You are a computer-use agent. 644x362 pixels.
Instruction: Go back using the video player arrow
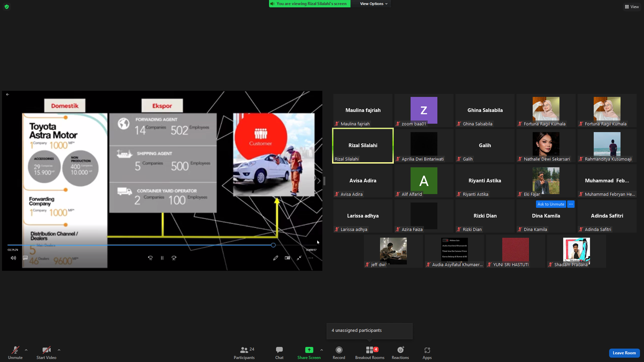tap(7, 95)
